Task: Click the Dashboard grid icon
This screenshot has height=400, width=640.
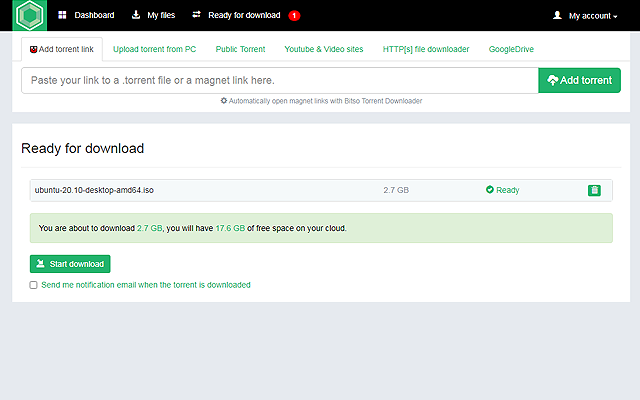Action: click(62, 16)
